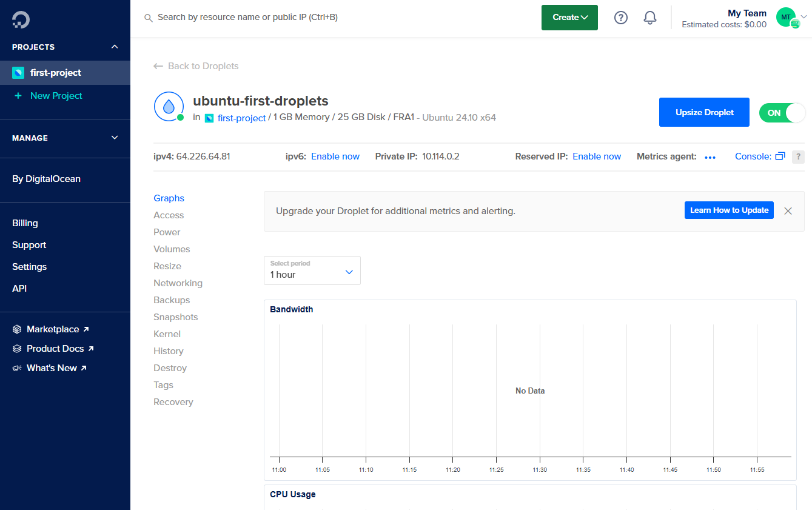The image size is (812, 510).
Task: Click the Product Docs stack icon
Action: point(17,349)
